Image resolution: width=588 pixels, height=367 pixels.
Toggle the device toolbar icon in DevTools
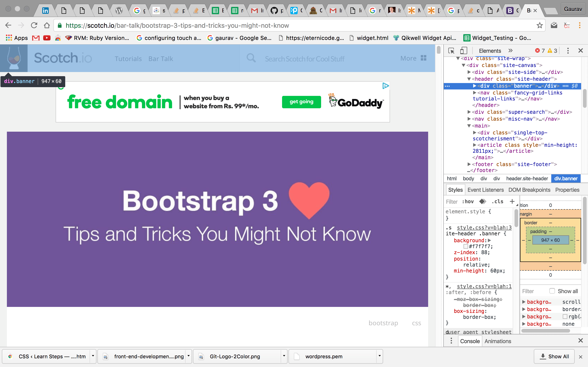point(464,50)
